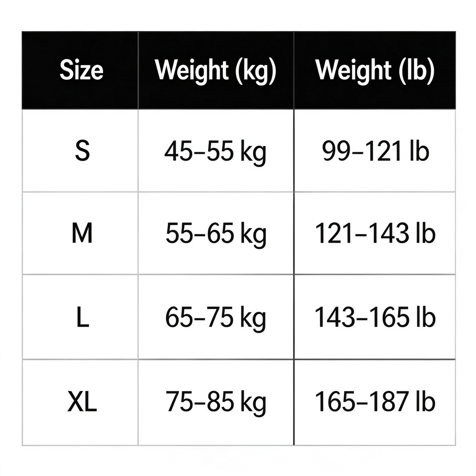The height and width of the screenshot is (476, 476).
Task: Click the 75–85 kg cell
Action: click(216, 402)
